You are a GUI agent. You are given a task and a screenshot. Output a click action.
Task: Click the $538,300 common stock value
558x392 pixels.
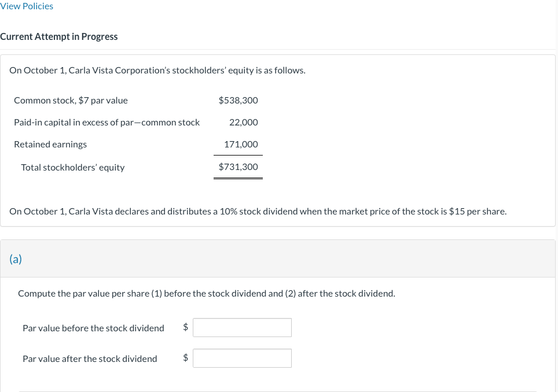(238, 99)
